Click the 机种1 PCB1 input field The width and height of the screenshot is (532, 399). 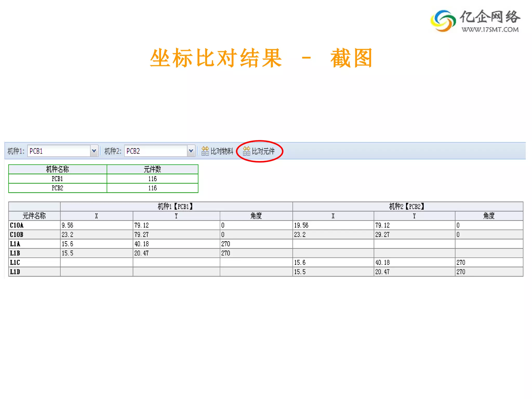click(x=59, y=151)
